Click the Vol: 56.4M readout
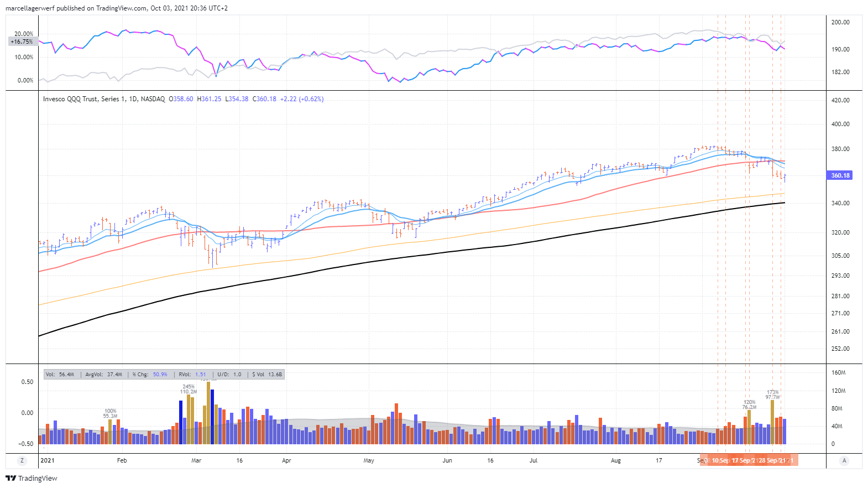 click(x=60, y=375)
